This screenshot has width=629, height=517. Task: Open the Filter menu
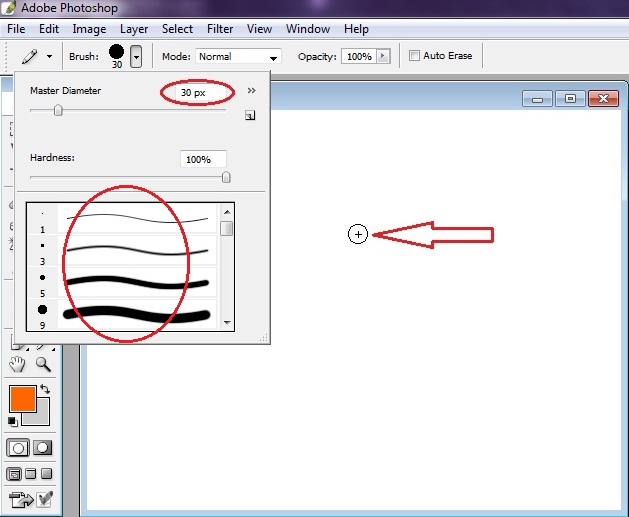(220, 29)
